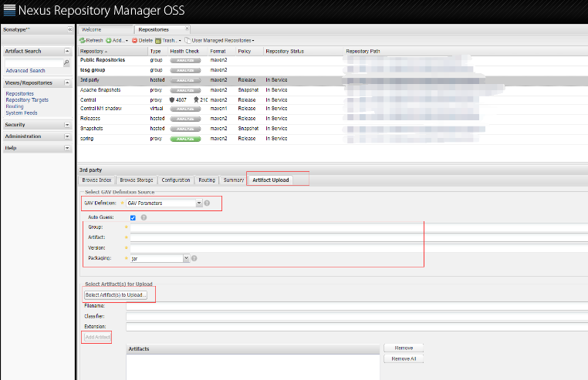This screenshot has height=380, width=588.
Task: Click the Artifact input field
Action: click(359, 237)
